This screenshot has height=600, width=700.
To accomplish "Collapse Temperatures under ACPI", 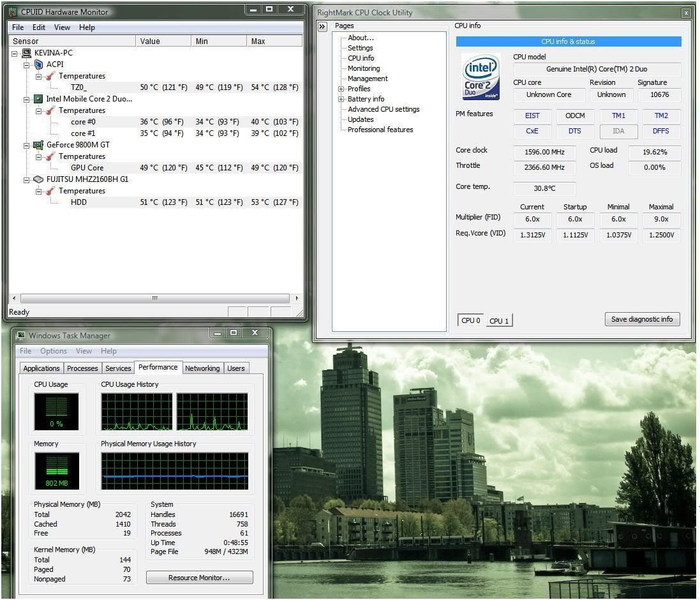I will (38, 77).
